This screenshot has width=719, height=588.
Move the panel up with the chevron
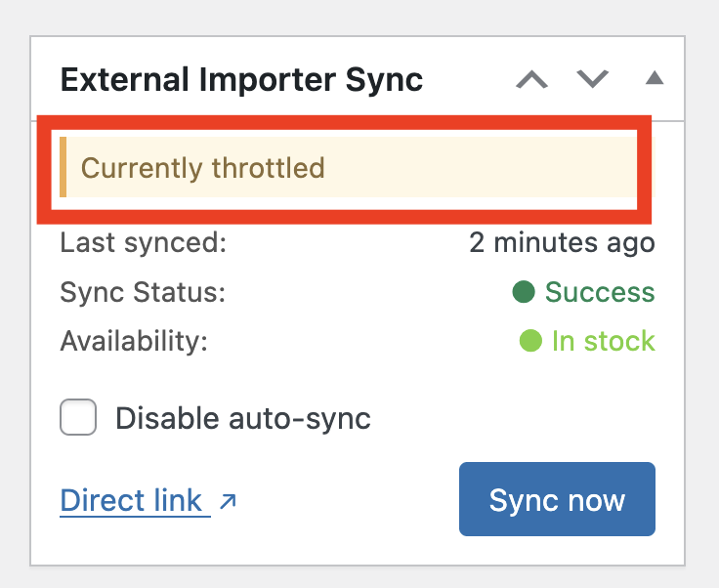click(532, 79)
